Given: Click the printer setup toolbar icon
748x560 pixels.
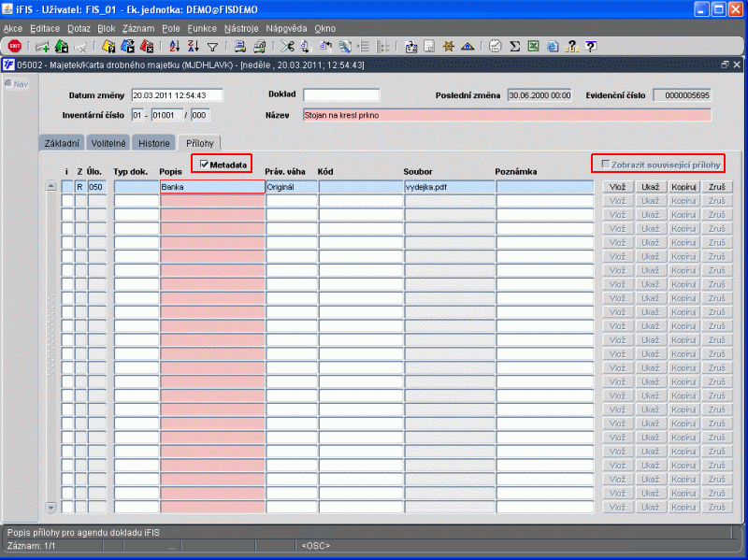Looking at the screenshot, I should (259, 46).
